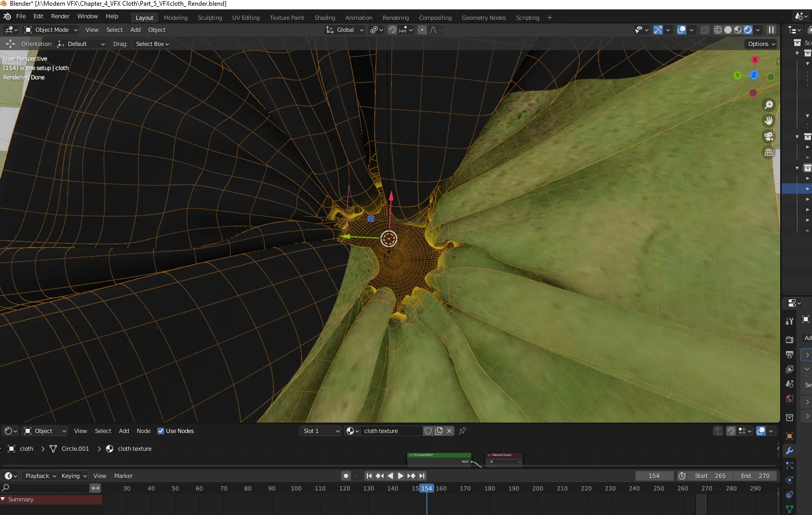Open the Render Properties tab
The image size is (812, 515).
[789, 339]
